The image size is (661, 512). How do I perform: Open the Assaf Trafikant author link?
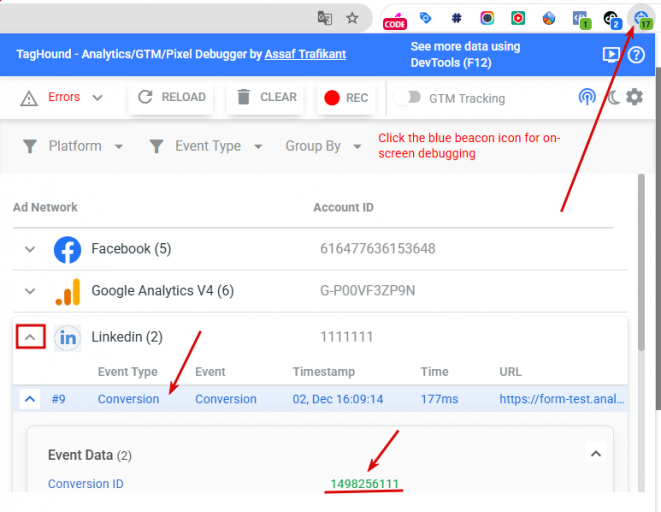305,54
